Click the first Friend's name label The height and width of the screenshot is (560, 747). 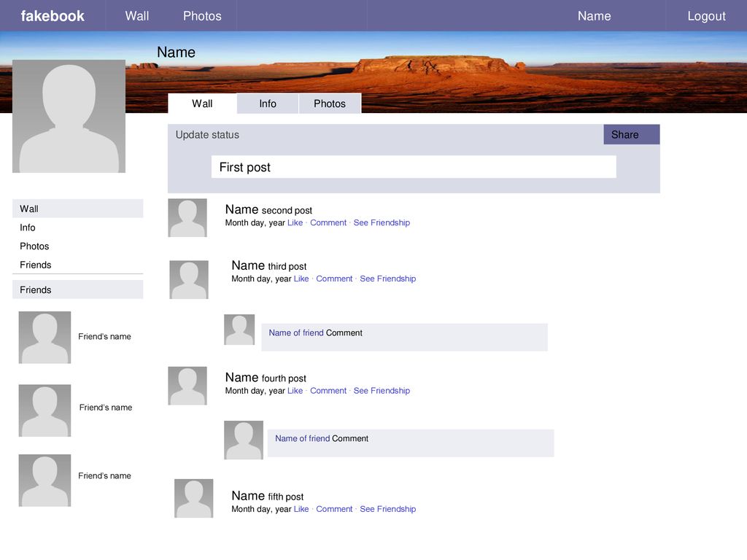pyautogui.click(x=104, y=337)
